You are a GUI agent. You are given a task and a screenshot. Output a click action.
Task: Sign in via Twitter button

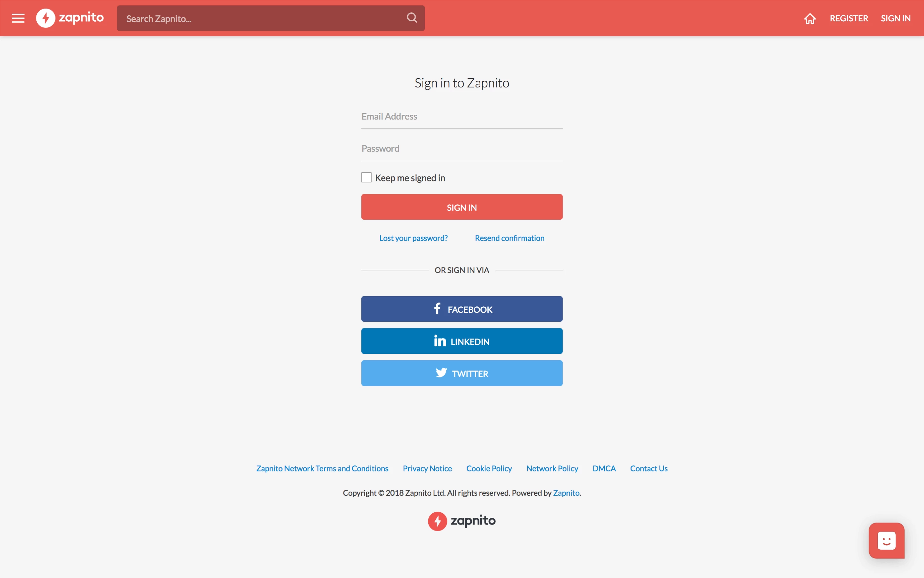point(462,373)
